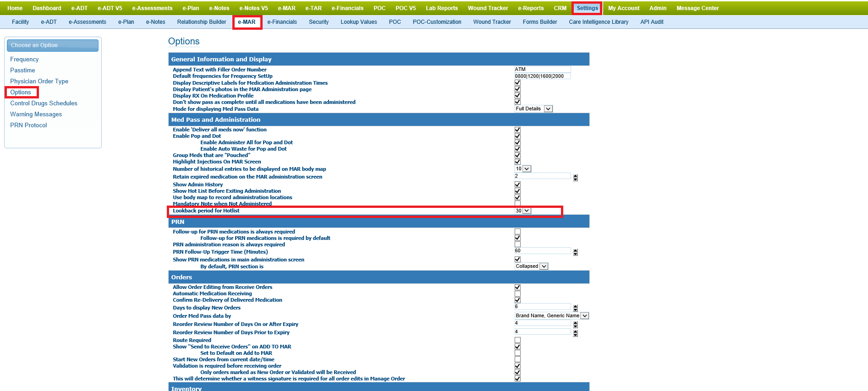Screen dimensions: 868x391
Task: Increase Days to display New Orders
Action: pos(575,306)
